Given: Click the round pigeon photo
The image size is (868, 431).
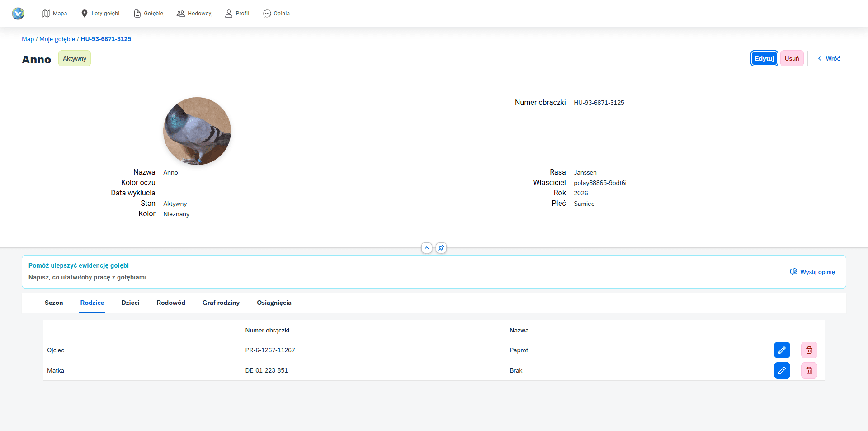Looking at the screenshot, I should 197,131.
